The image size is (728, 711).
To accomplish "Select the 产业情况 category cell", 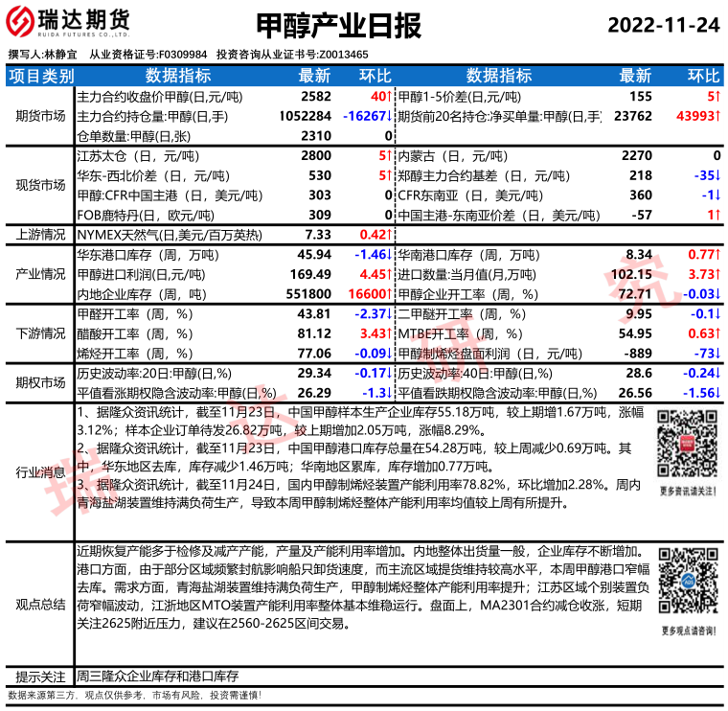I will [x=40, y=274].
